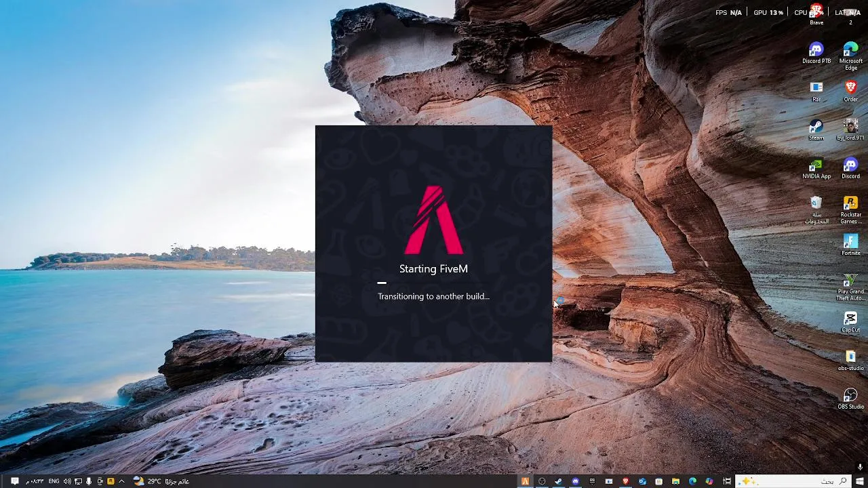
Task: Click the Starting FiveM title text
Action: (433, 269)
